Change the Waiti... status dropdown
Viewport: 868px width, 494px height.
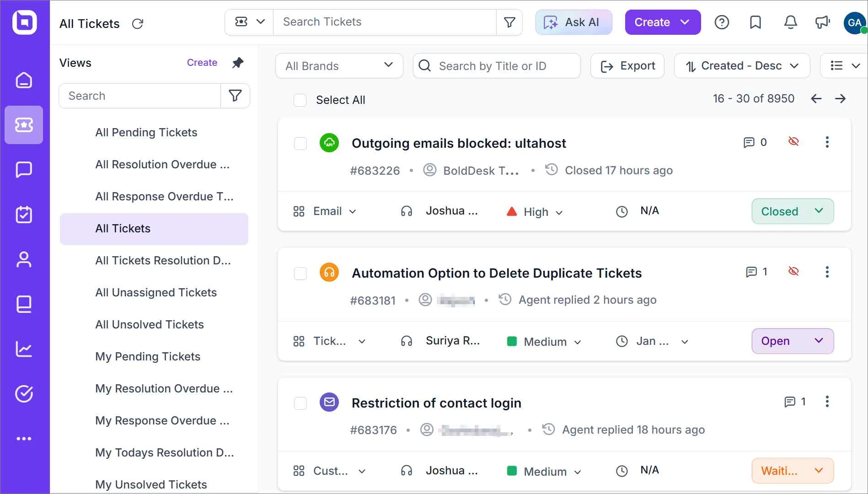coord(793,471)
